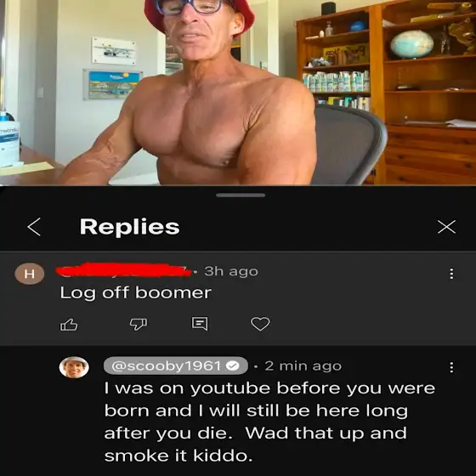The width and height of the screenshot is (476, 476).
Task: Tap the verified checkmark badge next to scooby1961
Action: [233, 365]
